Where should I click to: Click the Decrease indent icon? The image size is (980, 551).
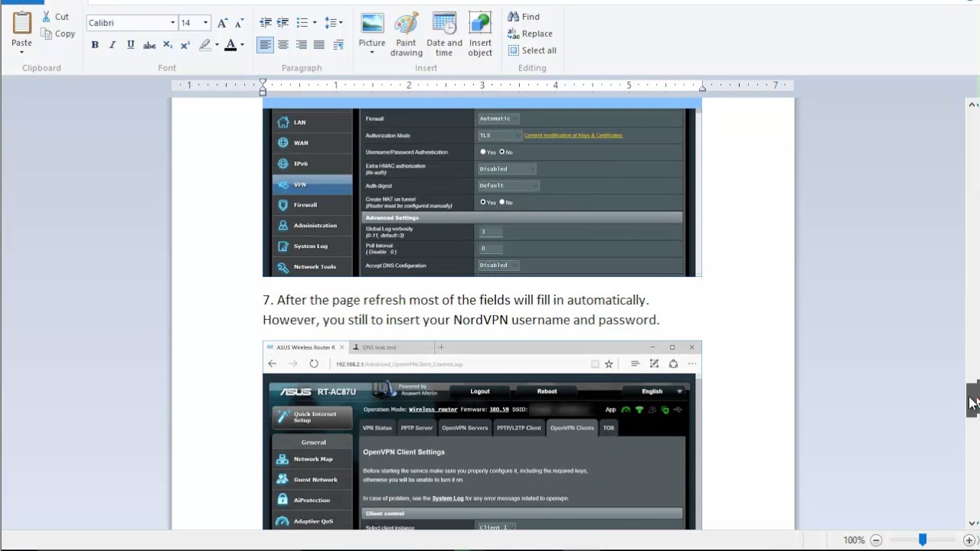click(265, 23)
